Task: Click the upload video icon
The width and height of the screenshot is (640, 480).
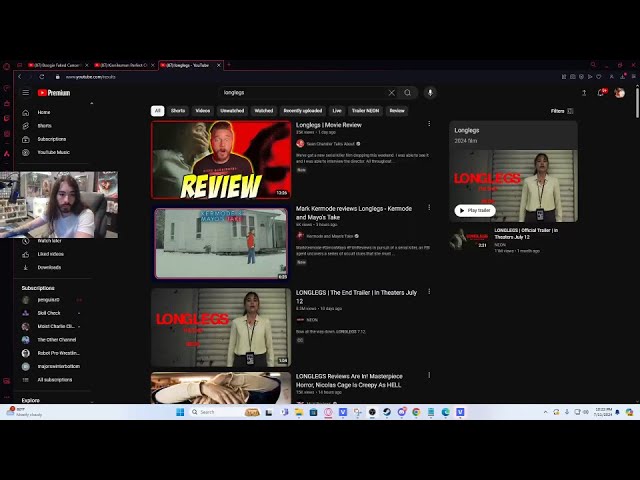Action: (584, 93)
